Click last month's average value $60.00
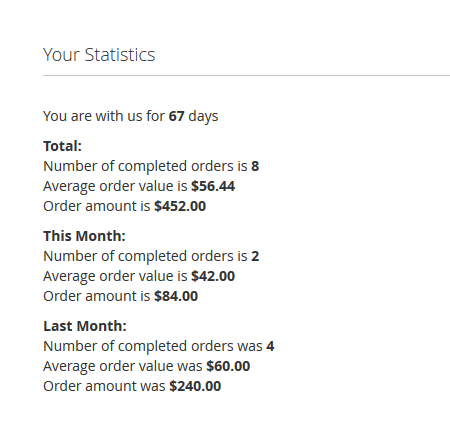450x428 pixels. [x=228, y=366]
